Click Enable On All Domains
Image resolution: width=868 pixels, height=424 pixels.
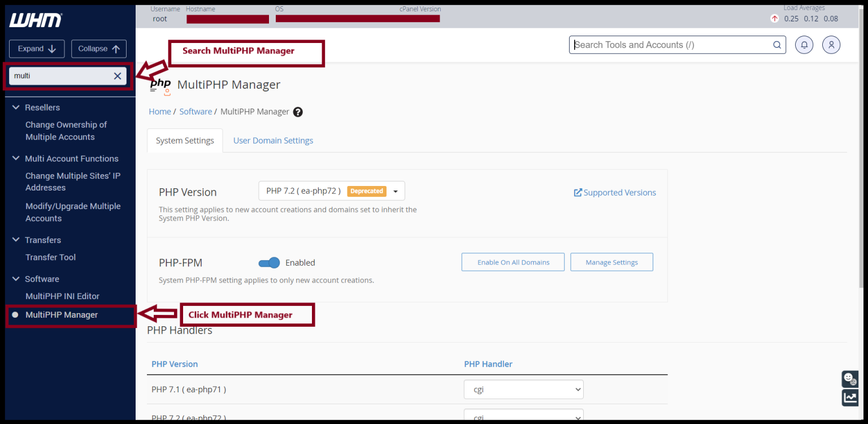(x=513, y=262)
